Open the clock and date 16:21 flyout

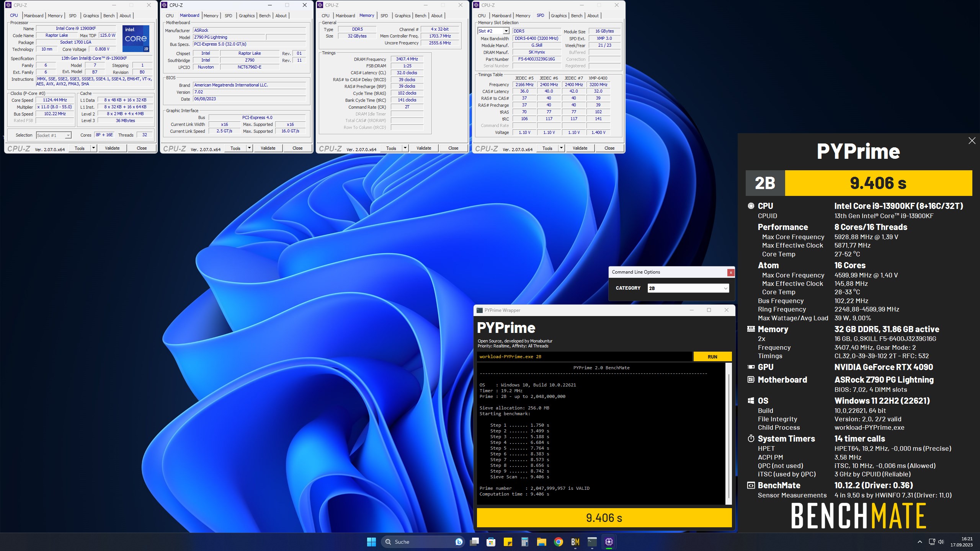[x=961, y=542]
